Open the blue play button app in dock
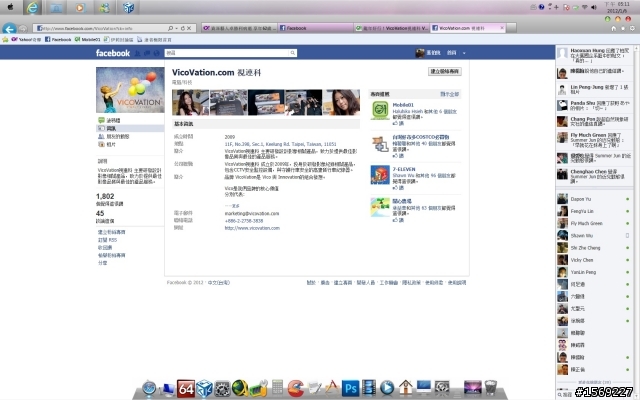Screen dimensions: 640x400 point(387,388)
